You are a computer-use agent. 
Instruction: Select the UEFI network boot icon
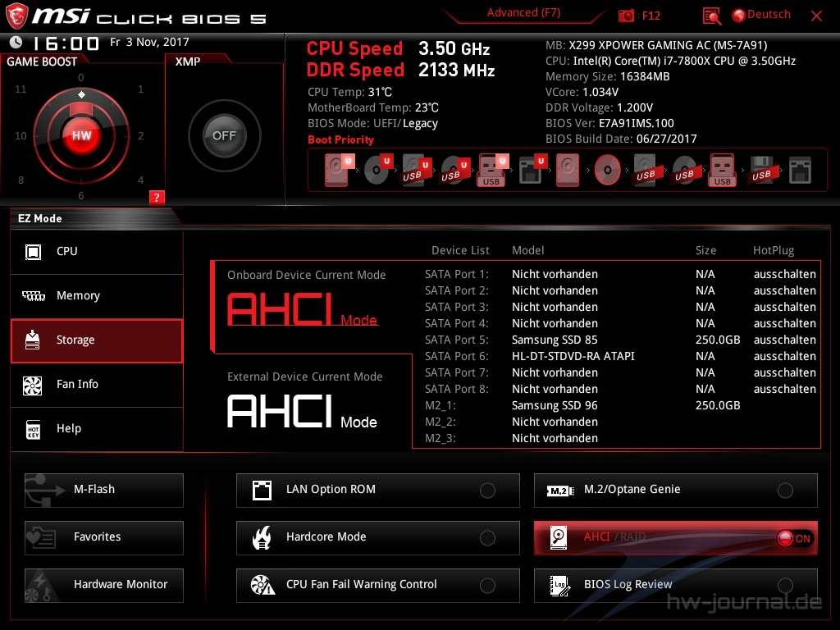tap(532, 171)
